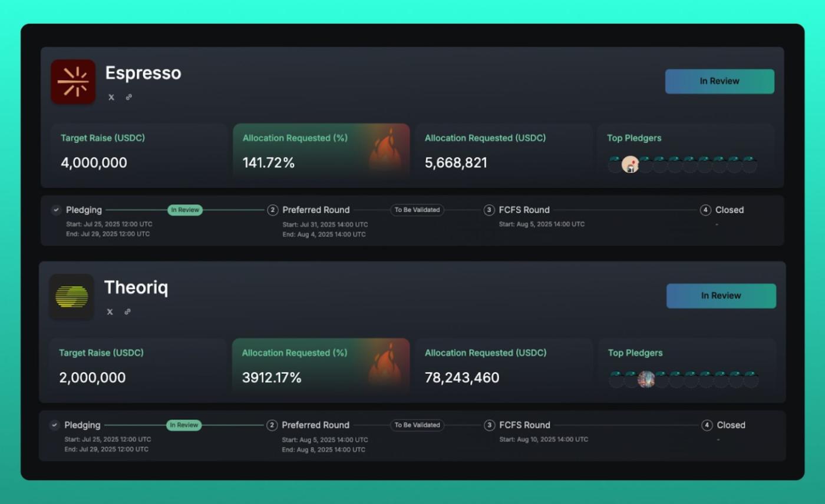This screenshot has width=825, height=504.
Task: Click Espresso's Pledging step checkmark
Action: click(56, 210)
